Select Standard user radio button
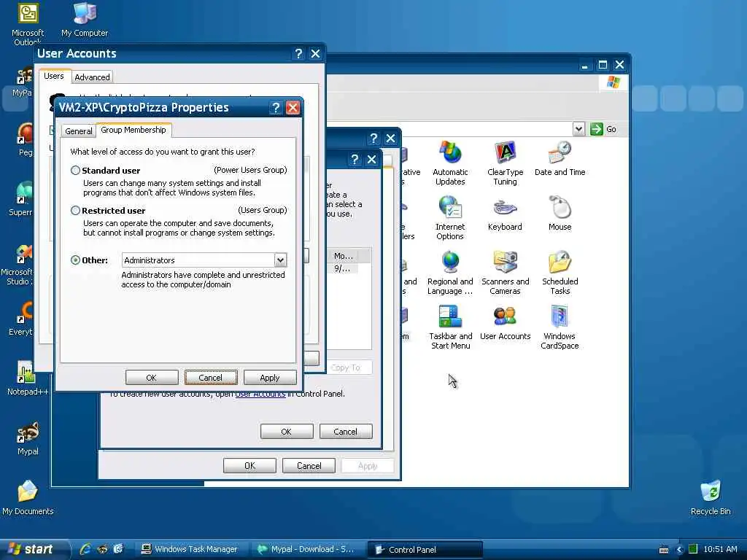The height and width of the screenshot is (560, 747). [75, 171]
